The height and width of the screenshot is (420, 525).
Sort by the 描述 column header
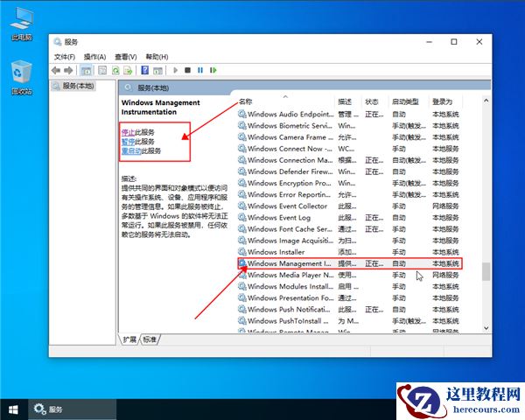tap(348, 101)
